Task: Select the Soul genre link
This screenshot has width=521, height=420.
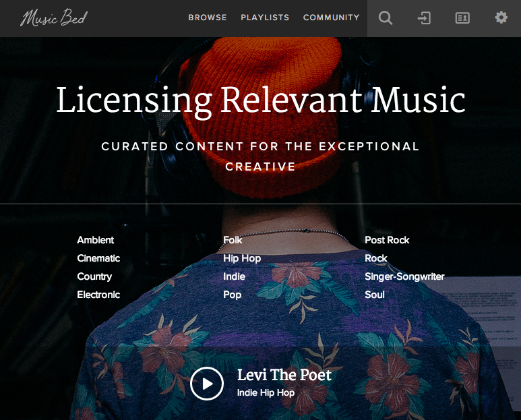Action: (x=375, y=295)
